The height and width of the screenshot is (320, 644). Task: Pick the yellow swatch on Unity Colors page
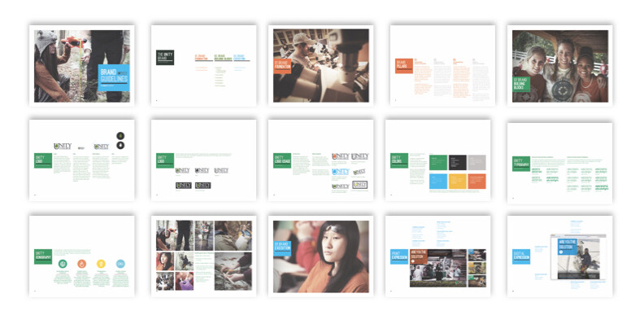point(458,182)
